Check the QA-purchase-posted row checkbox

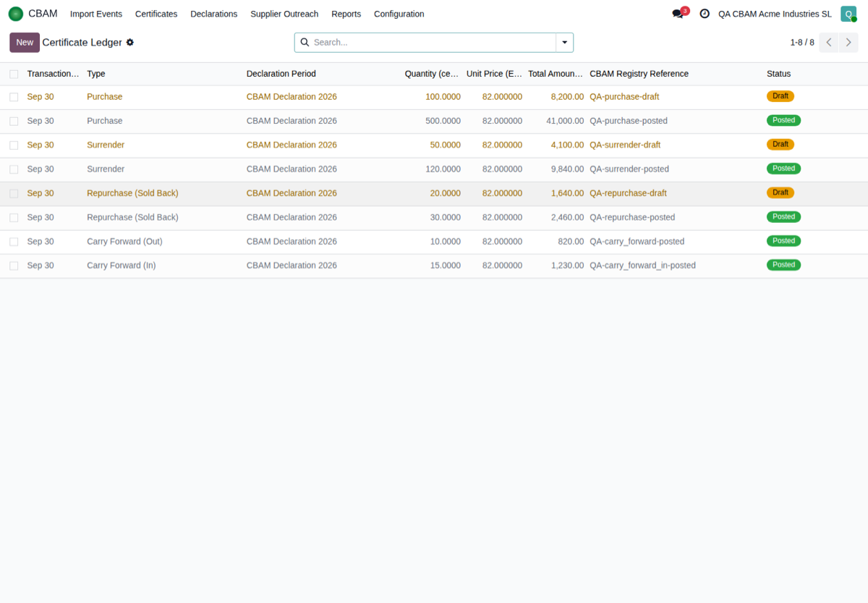point(14,121)
